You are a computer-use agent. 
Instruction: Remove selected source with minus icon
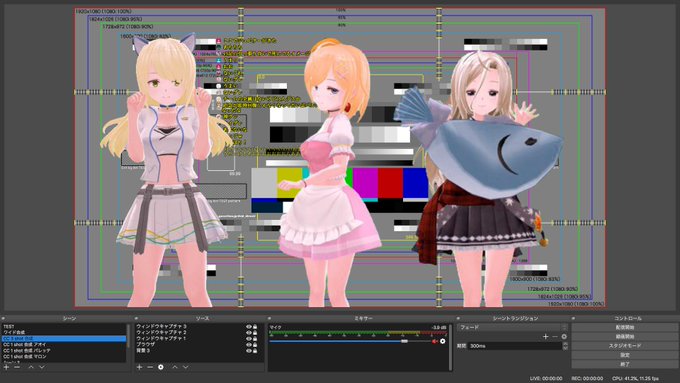point(150,367)
